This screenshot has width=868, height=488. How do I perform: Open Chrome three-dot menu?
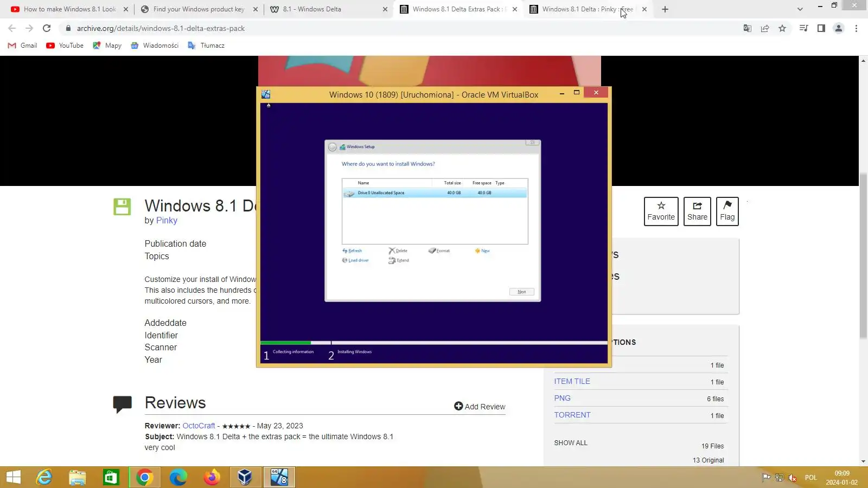[856, 28]
